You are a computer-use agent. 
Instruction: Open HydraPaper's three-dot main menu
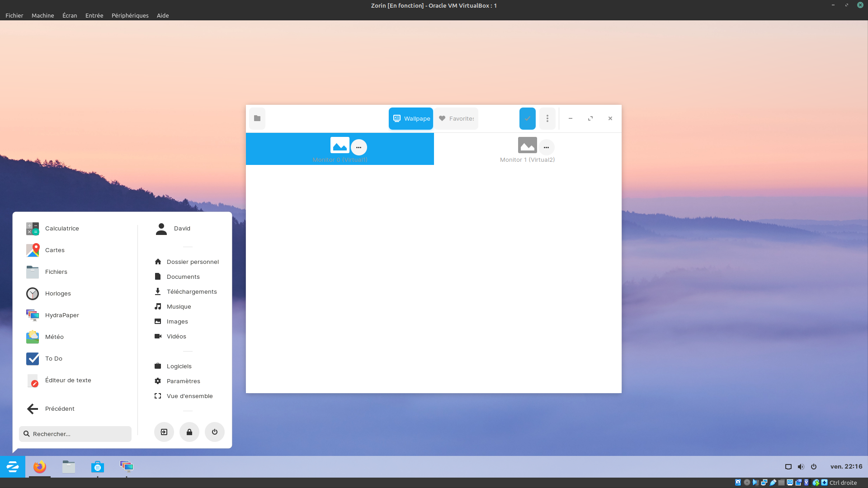coord(547,118)
